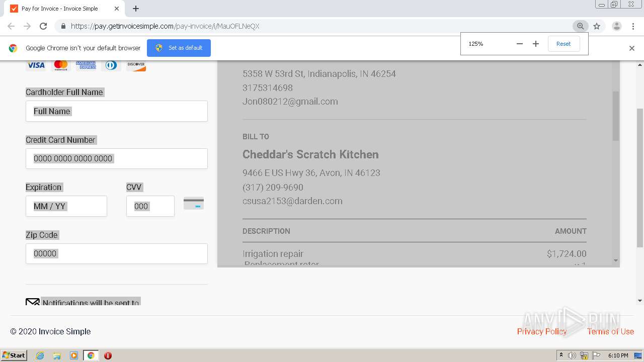This screenshot has height=362, width=644.
Task: Click the 125% zoom value
Action: (476, 44)
